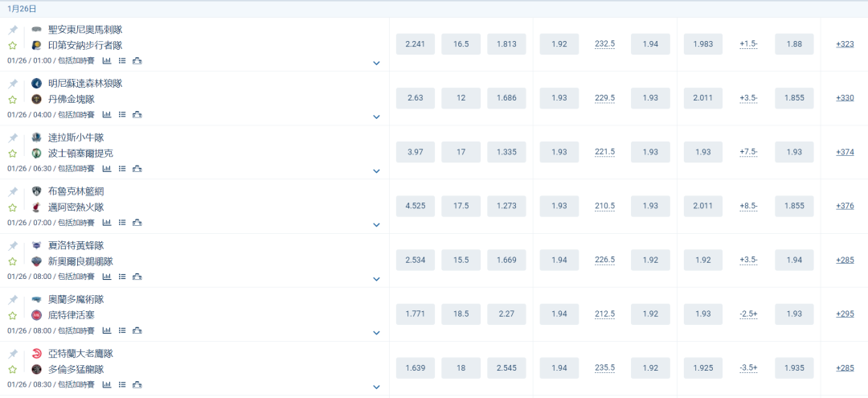This screenshot has height=398, width=868.
Task: Open list icon for Dallas vs Boston match
Action: (x=122, y=169)
